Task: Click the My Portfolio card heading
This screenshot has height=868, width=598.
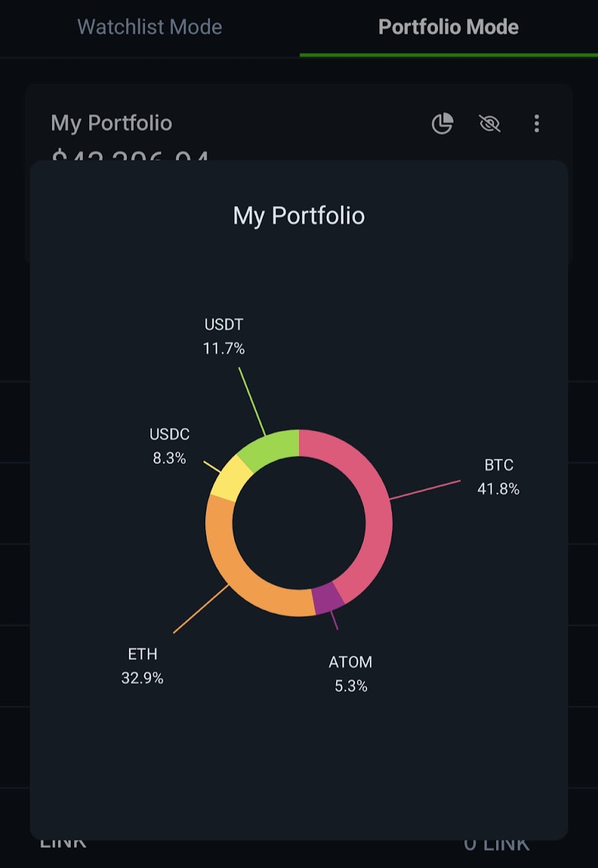Action: point(111,123)
